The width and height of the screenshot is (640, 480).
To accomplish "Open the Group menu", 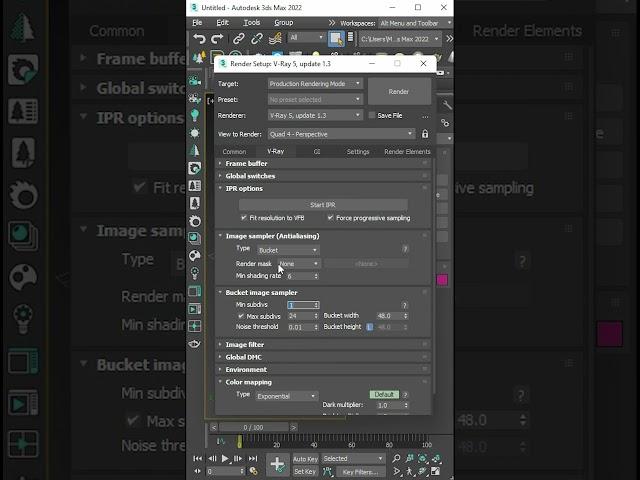I will (x=284, y=23).
